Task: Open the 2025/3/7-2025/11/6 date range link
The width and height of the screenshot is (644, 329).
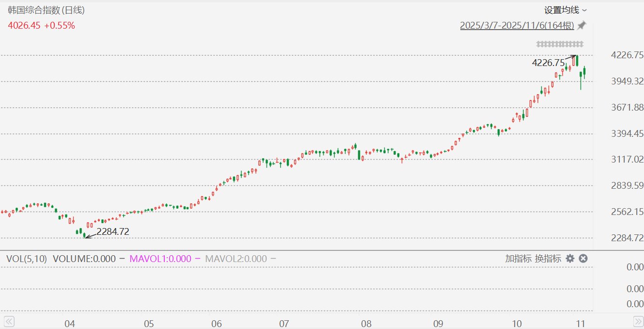Action: [x=517, y=26]
